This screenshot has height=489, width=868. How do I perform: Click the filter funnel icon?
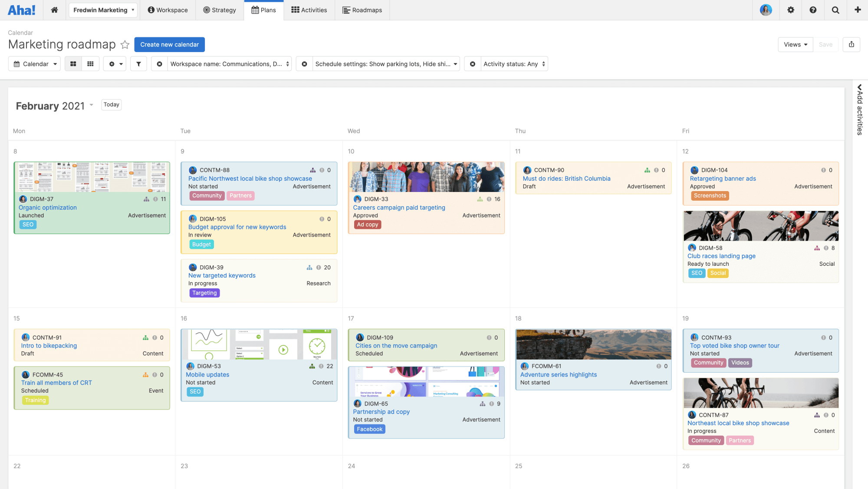[138, 64]
